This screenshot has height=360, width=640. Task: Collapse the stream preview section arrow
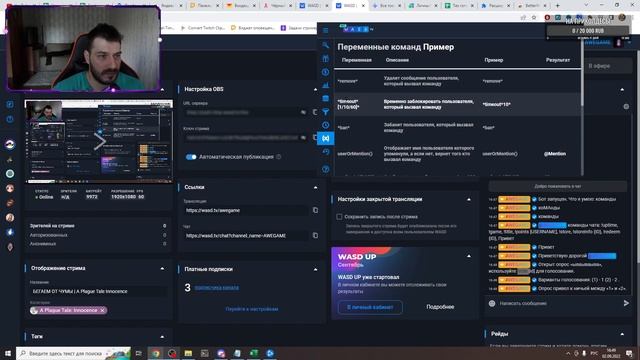162,89
